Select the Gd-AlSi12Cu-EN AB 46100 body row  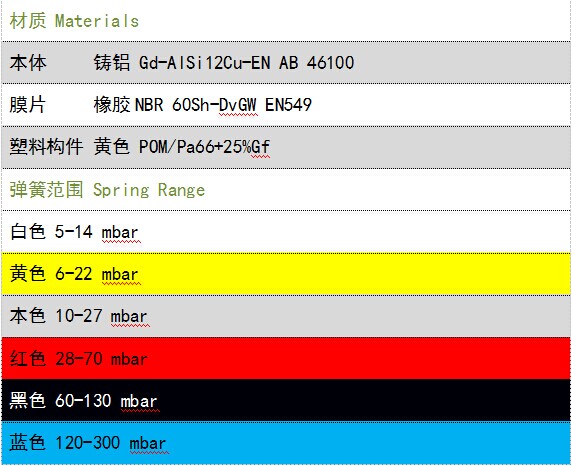286,63
